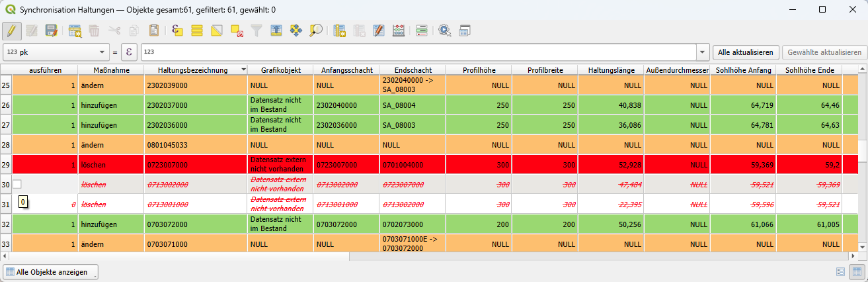This screenshot has height=282, width=868.
Task: Sort by the ausführen column header
Action: tap(46, 70)
